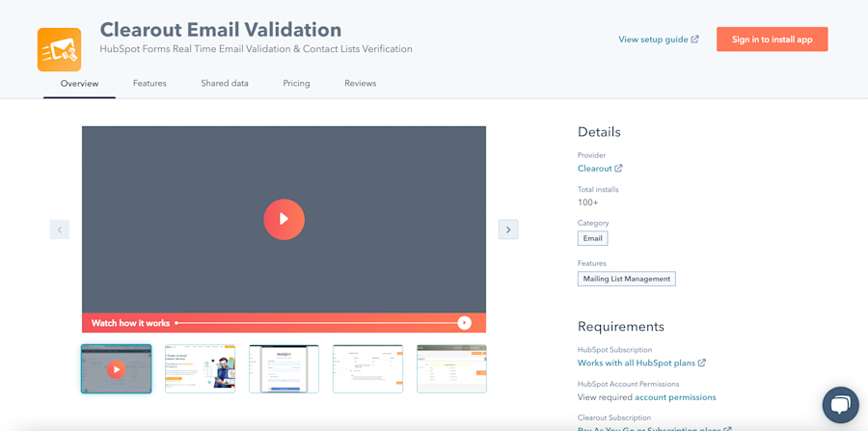The image size is (868, 431).
Task: Select the fourth screenshot thumbnail
Action: point(367,369)
